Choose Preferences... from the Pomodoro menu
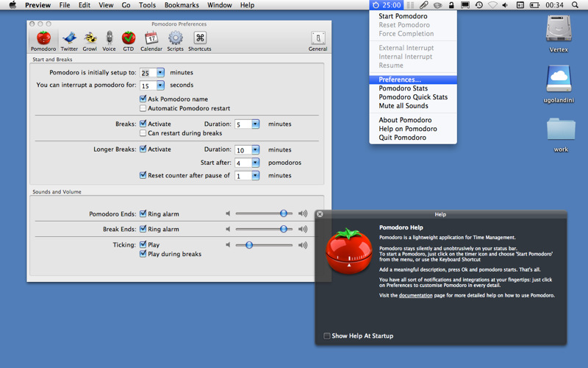The height and width of the screenshot is (368, 588). point(400,79)
